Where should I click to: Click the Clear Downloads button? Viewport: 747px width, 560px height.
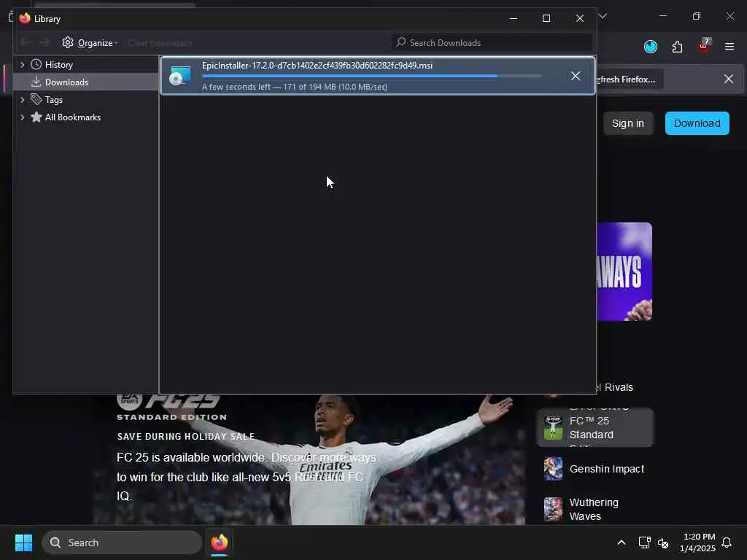(x=160, y=43)
